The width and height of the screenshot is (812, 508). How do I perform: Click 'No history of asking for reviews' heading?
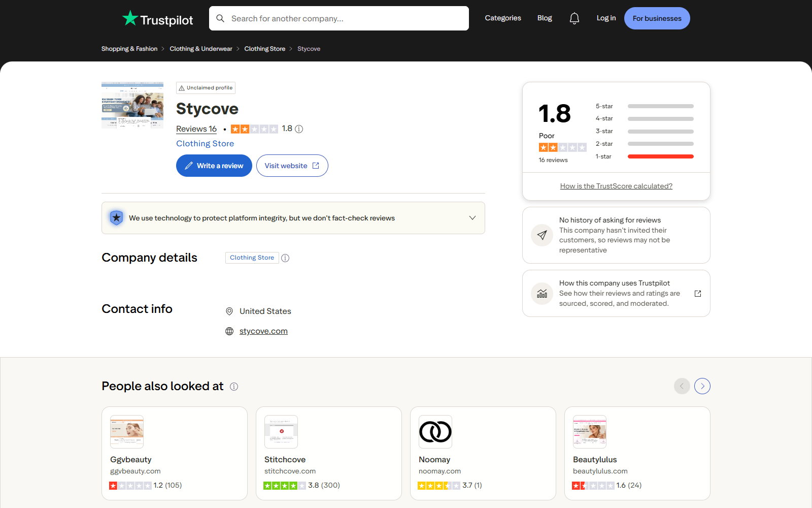[x=610, y=220]
